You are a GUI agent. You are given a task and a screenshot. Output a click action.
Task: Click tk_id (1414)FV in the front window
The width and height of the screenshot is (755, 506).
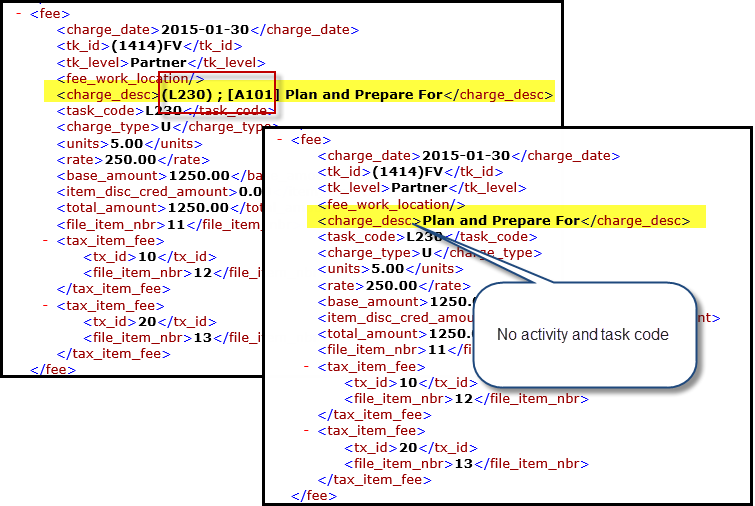click(x=410, y=172)
